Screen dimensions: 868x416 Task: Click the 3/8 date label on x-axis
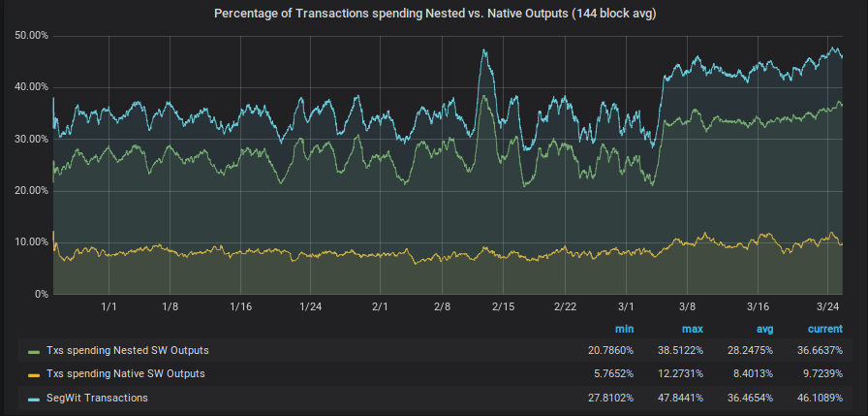click(x=687, y=306)
